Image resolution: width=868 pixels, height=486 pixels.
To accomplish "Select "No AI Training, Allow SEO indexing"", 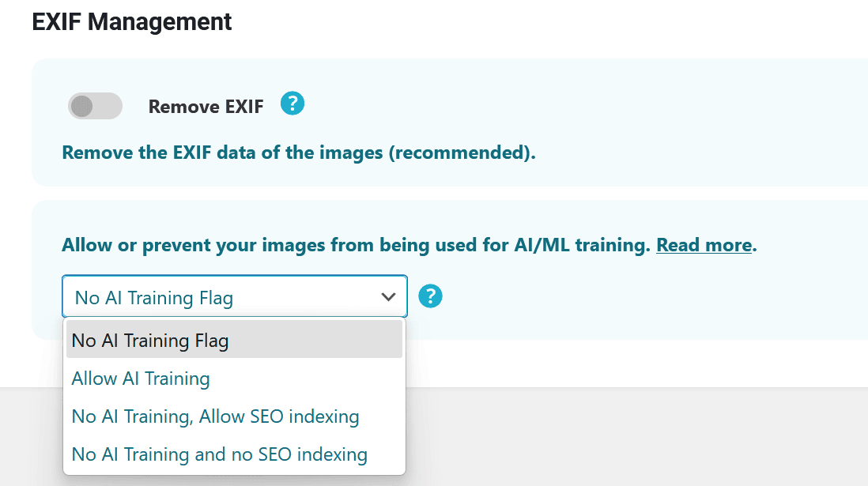I will (x=215, y=416).
